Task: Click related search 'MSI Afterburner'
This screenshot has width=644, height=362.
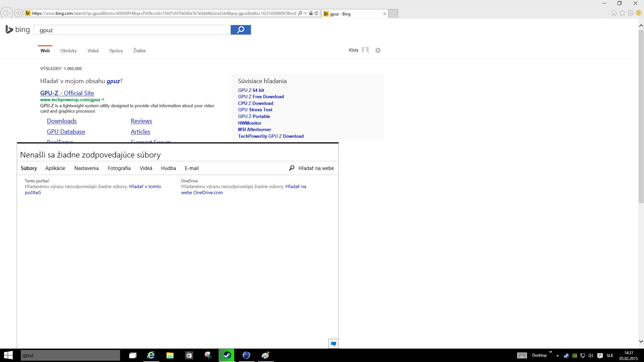Action: (x=255, y=129)
